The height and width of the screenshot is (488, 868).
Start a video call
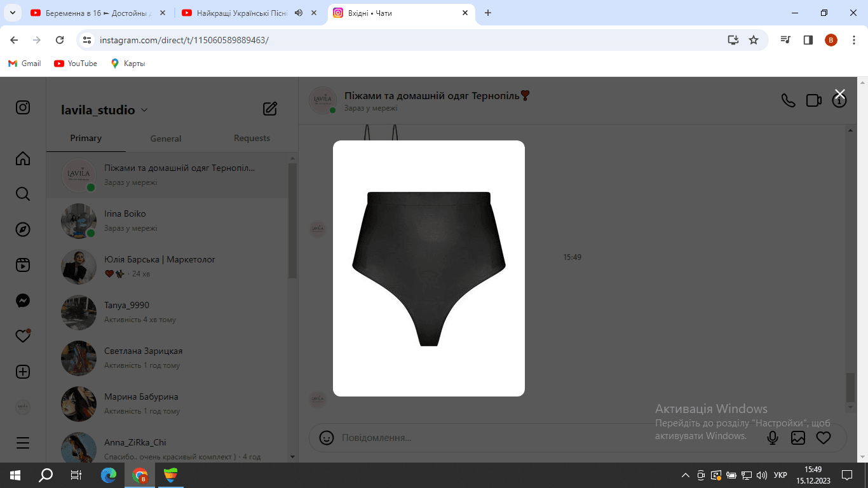(x=814, y=100)
